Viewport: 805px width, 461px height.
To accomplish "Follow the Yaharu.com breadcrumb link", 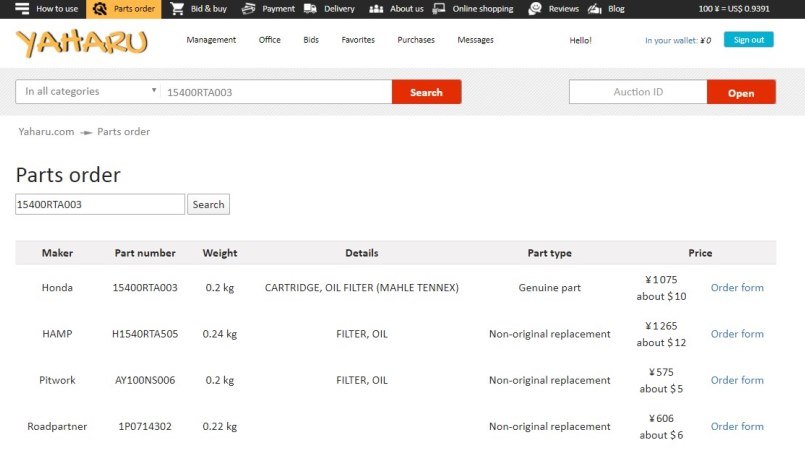I will (x=46, y=132).
